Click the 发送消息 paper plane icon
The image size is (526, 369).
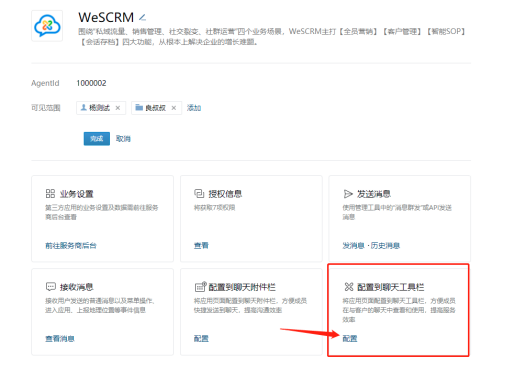(x=348, y=194)
